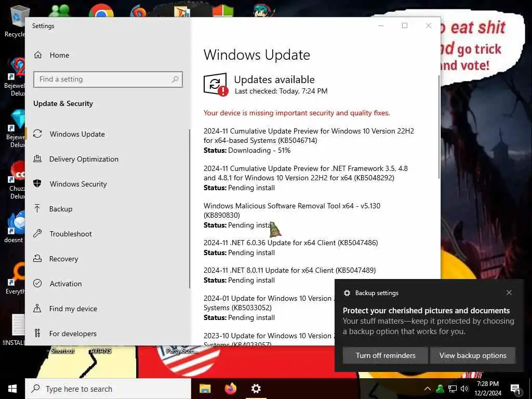Click the Settings gear on taskbar
The image size is (532, 399).
click(x=256, y=389)
